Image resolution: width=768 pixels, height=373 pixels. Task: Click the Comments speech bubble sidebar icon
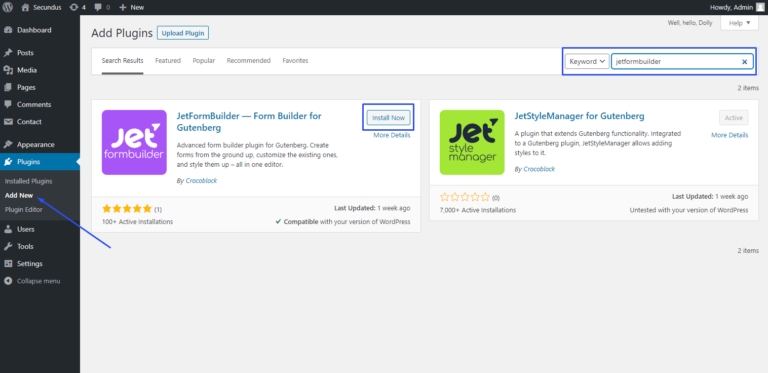pyautogui.click(x=8, y=104)
